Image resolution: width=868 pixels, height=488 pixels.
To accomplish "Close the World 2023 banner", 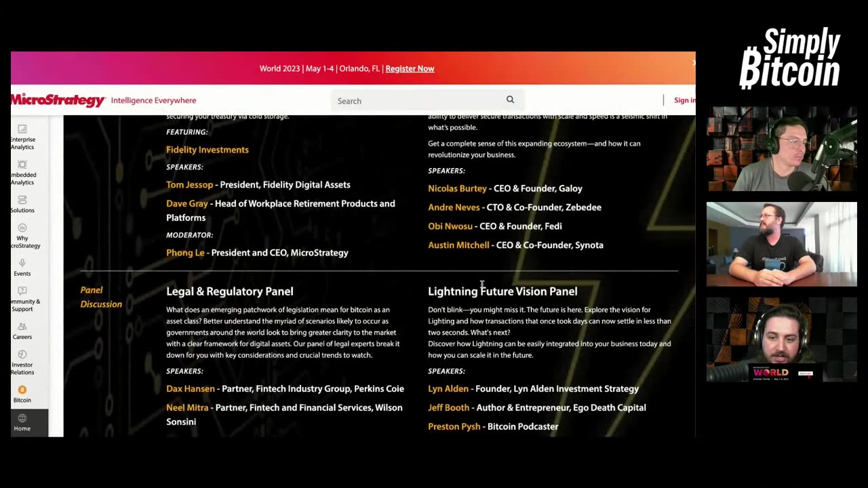I will click(693, 62).
